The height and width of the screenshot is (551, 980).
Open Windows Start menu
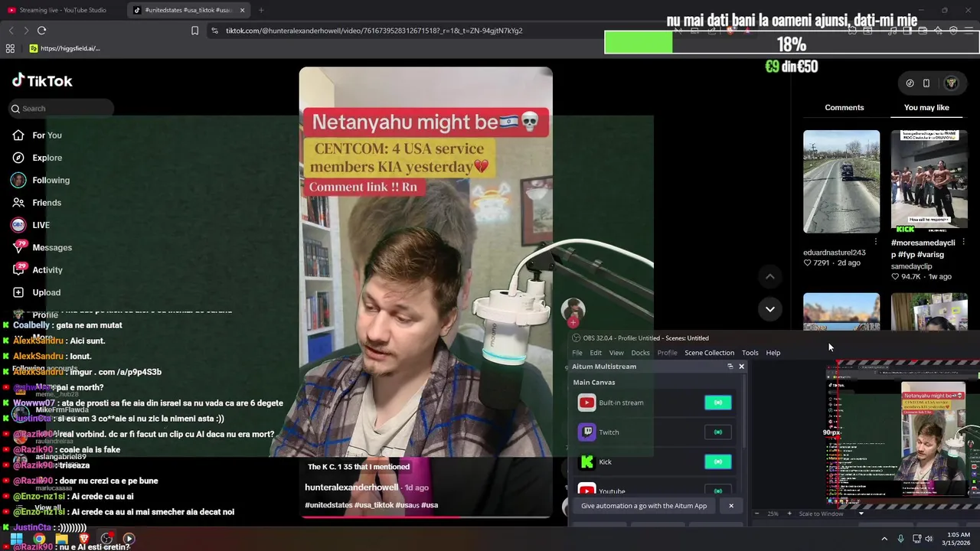[x=16, y=539]
